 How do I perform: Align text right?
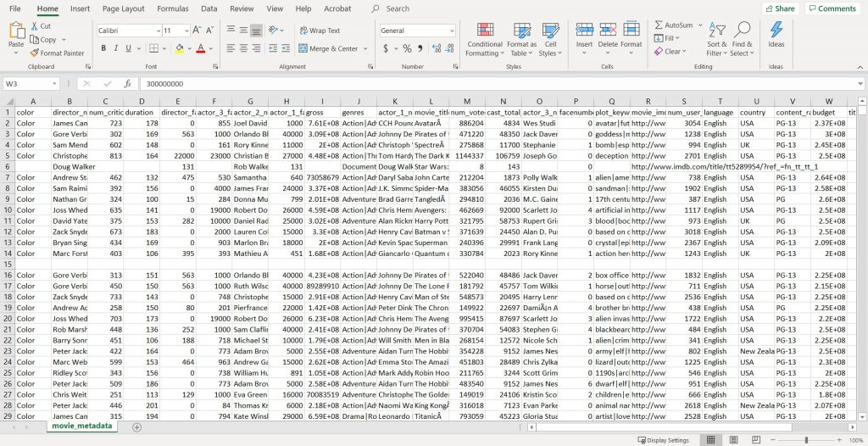click(256, 49)
